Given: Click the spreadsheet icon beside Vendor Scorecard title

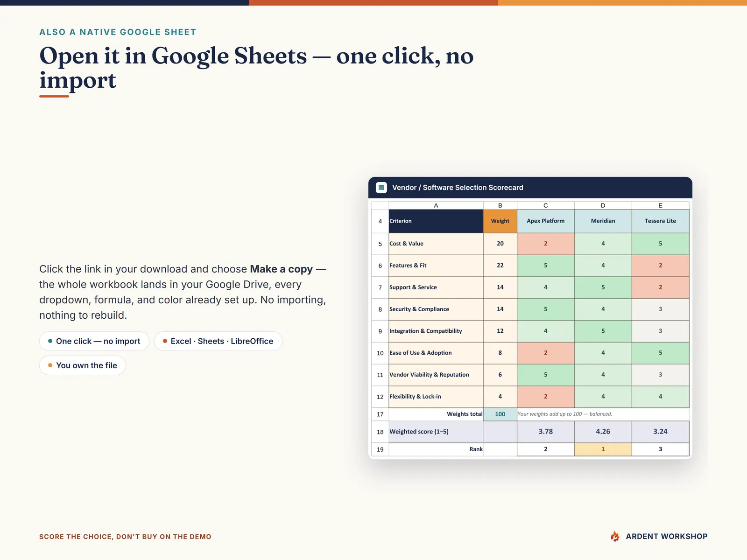Looking at the screenshot, I should coord(381,188).
